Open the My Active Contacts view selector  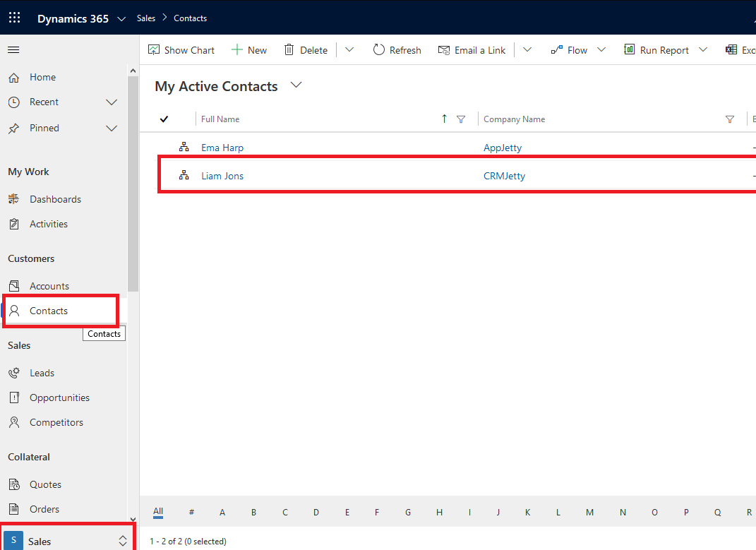click(x=296, y=85)
